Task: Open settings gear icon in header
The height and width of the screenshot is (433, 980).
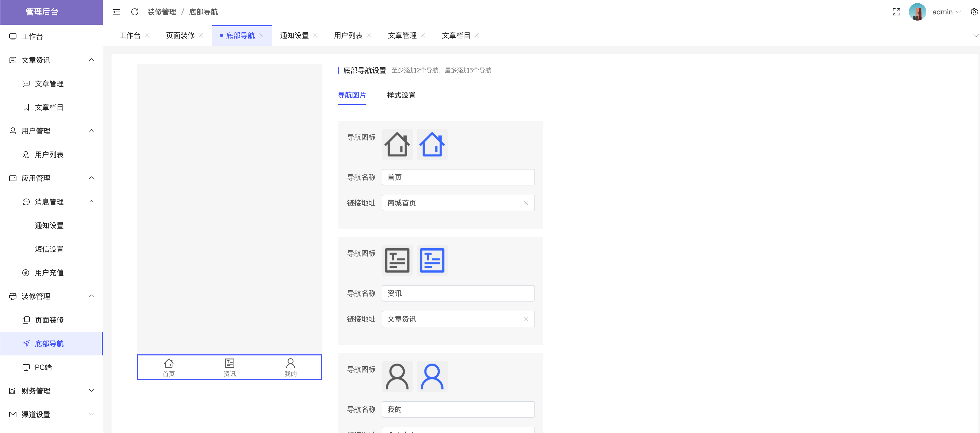Action: point(974,12)
